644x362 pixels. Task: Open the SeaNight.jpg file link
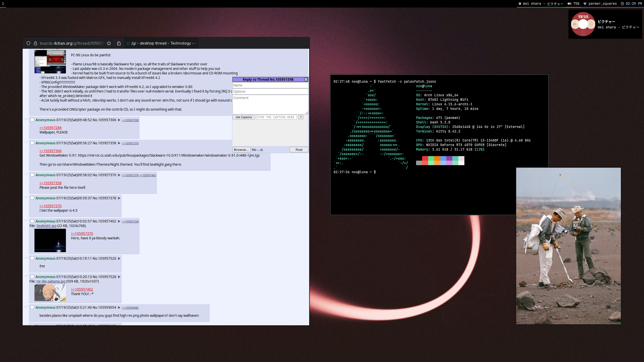[46, 226]
